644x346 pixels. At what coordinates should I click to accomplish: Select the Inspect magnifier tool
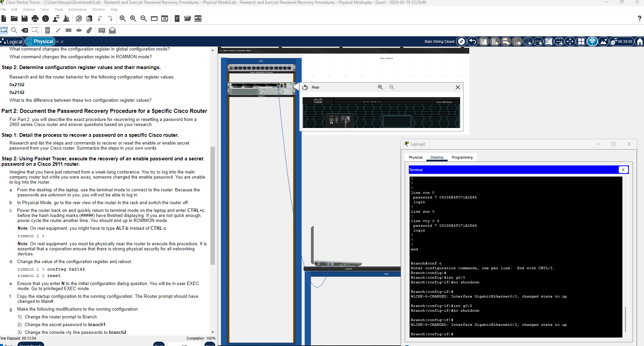tap(14, 30)
